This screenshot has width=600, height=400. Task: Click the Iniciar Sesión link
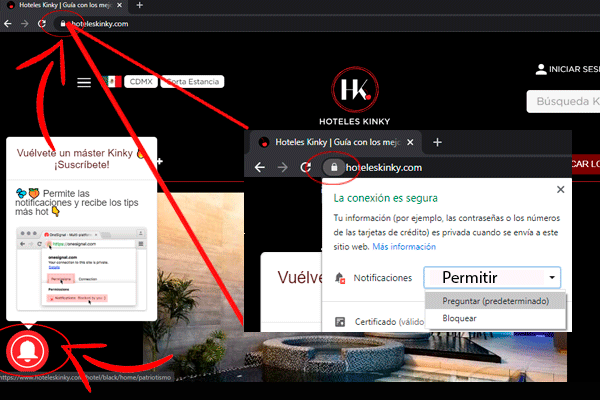(x=574, y=69)
